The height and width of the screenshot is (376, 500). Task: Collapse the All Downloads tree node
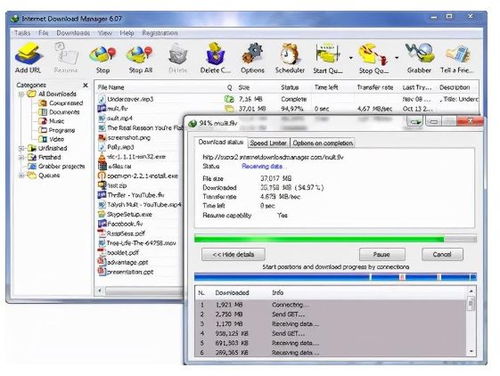21,94
